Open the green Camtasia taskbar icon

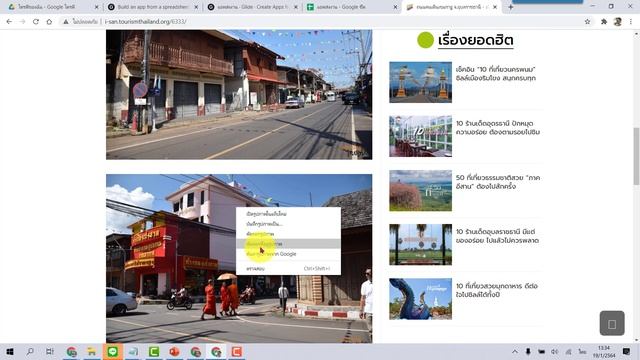(x=154, y=351)
